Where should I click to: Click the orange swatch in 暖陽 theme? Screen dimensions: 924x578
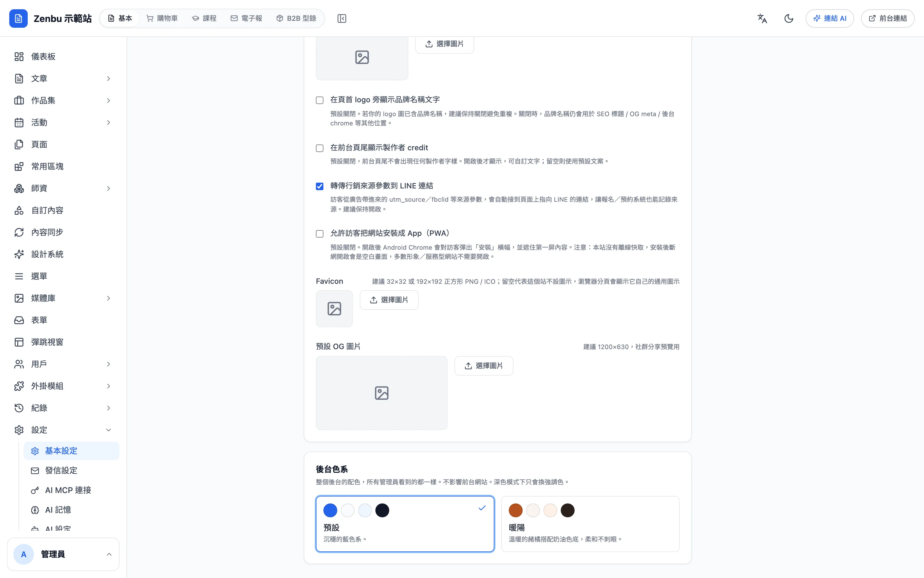pyautogui.click(x=516, y=510)
